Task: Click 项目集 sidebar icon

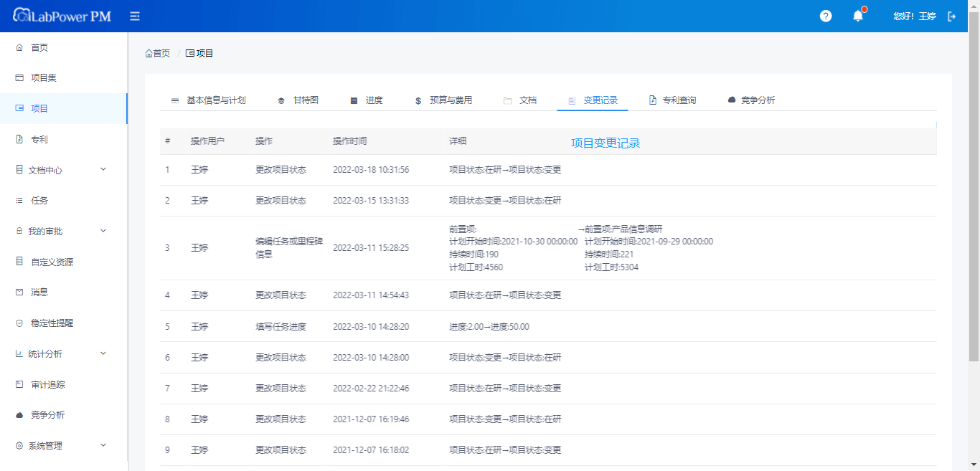Action: point(19,78)
